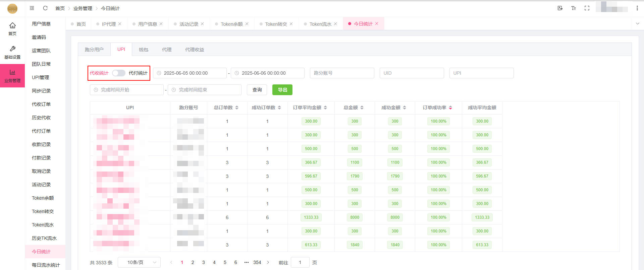Expand the tab list chevron
The width and height of the screenshot is (644, 270).
(638, 23)
